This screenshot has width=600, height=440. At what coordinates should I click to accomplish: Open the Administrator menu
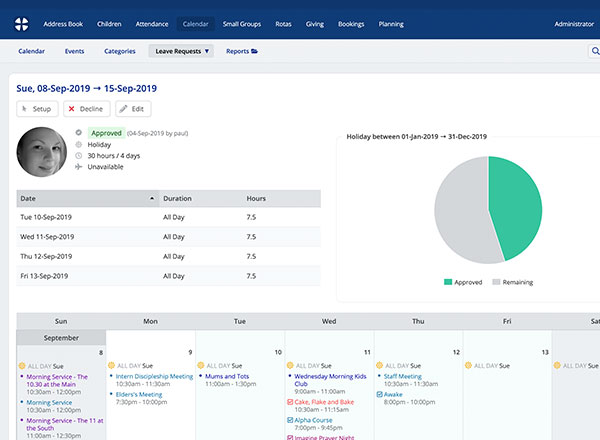point(574,24)
